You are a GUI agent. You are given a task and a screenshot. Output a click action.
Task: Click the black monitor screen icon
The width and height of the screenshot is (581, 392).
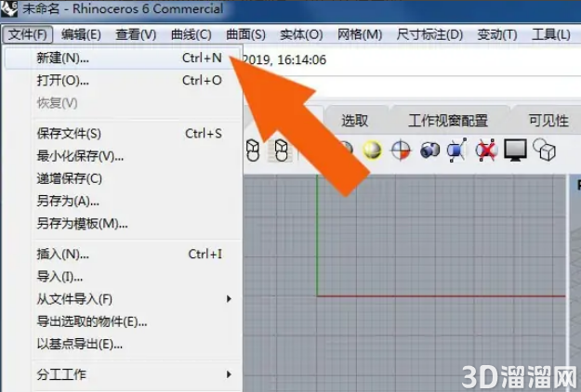[515, 150]
